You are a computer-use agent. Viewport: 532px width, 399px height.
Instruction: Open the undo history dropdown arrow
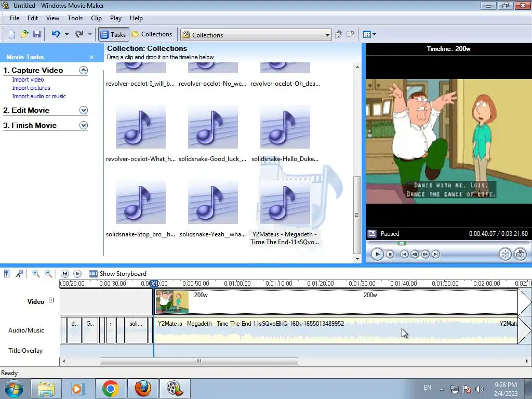tap(66, 34)
